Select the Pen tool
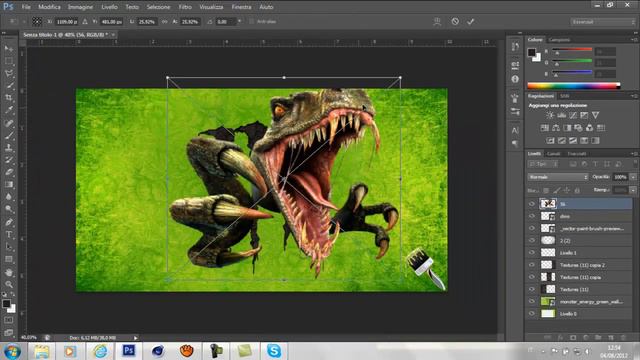The height and width of the screenshot is (360, 640). pyautogui.click(x=9, y=222)
